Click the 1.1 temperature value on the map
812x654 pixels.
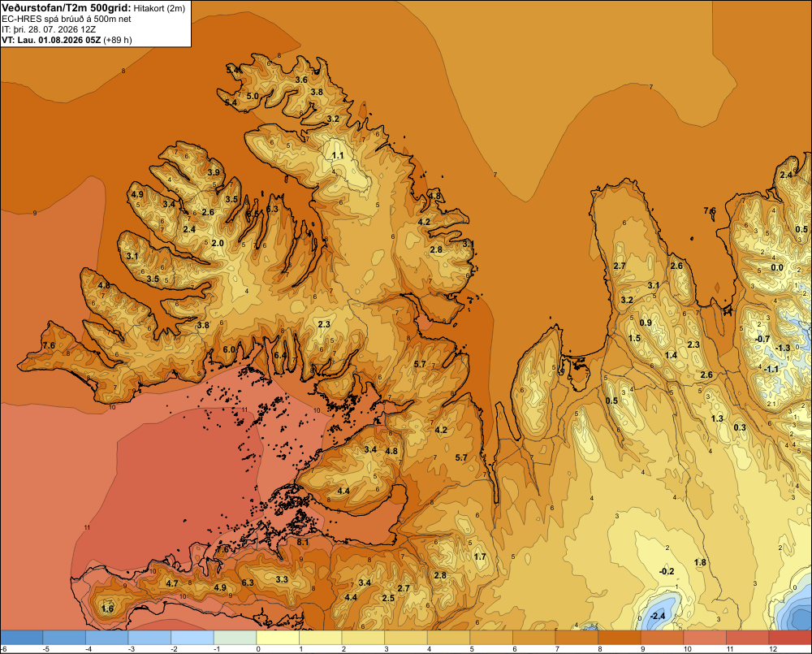pyautogui.click(x=338, y=155)
